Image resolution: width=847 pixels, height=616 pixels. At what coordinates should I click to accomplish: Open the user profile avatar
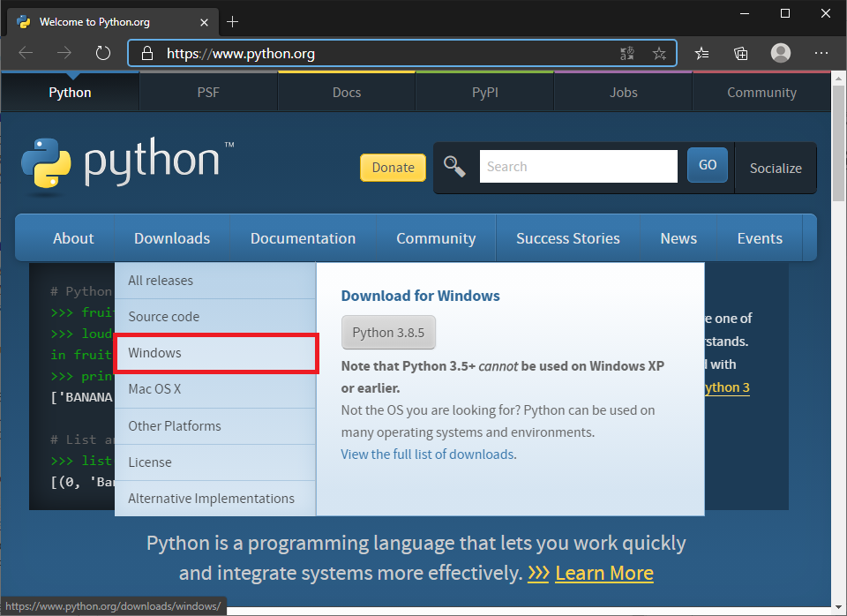tap(780, 53)
